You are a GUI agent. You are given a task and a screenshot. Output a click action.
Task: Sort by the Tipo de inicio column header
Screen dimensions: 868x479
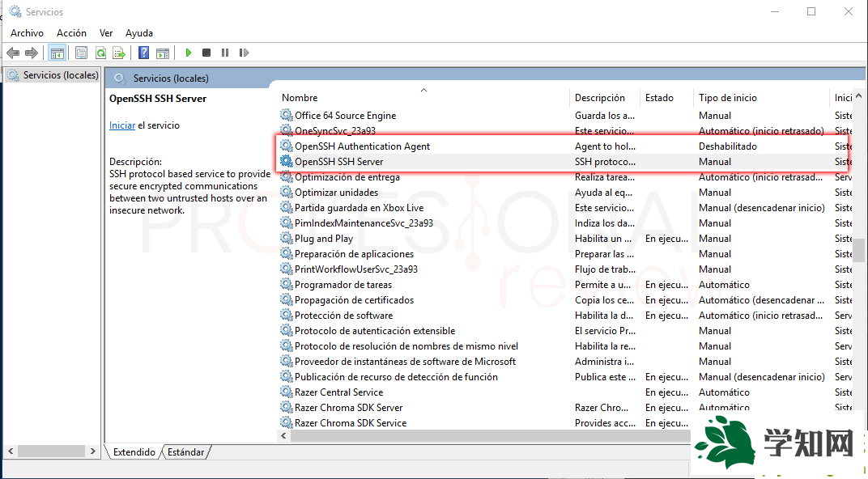727,98
